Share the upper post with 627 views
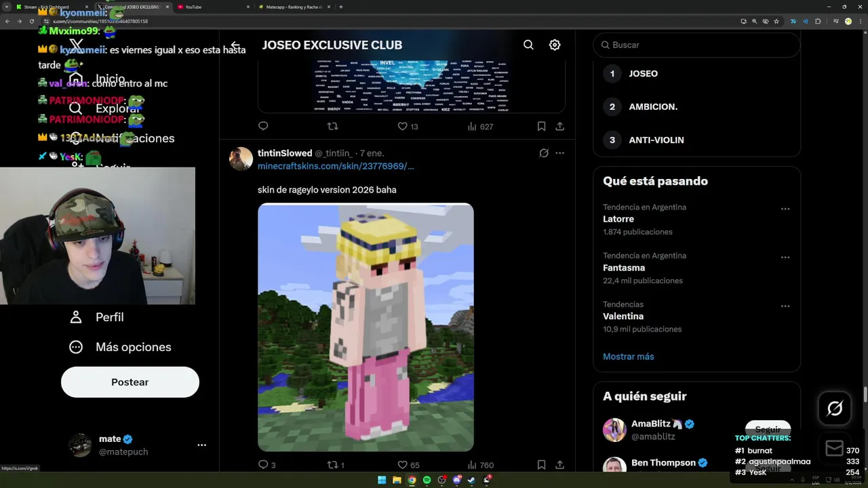This screenshot has width=868, height=488. 559,126
